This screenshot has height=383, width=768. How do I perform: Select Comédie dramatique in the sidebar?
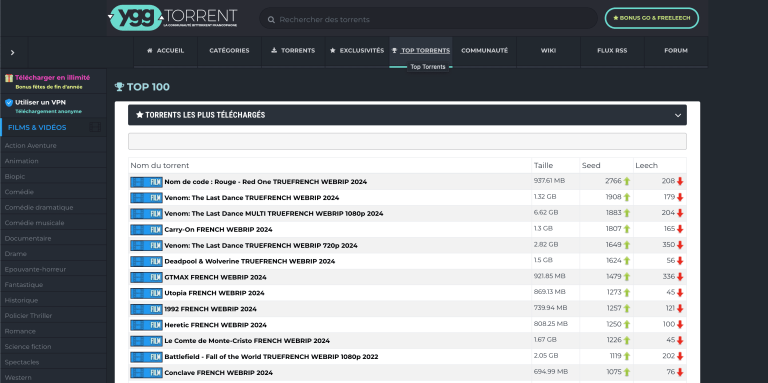point(39,208)
